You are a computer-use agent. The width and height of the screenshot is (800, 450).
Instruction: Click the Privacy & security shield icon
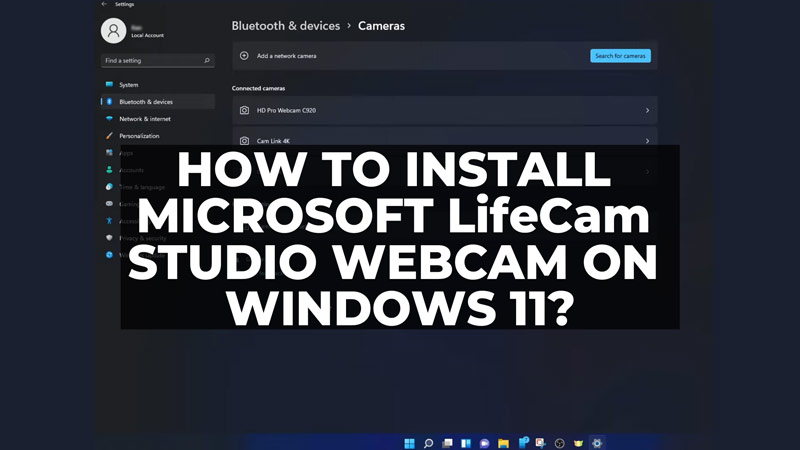click(109, 238)
